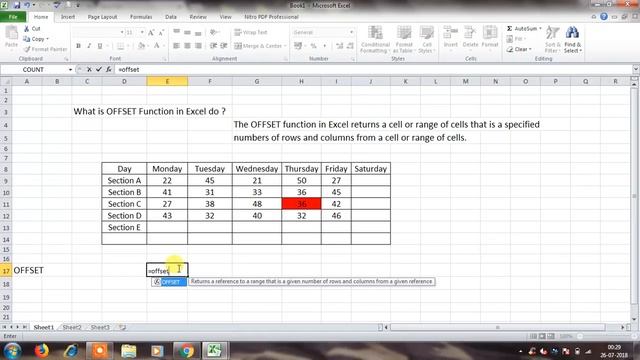Click the Decrease Font Size icon
Screen dimensions: 640x360
pos(161,33)
